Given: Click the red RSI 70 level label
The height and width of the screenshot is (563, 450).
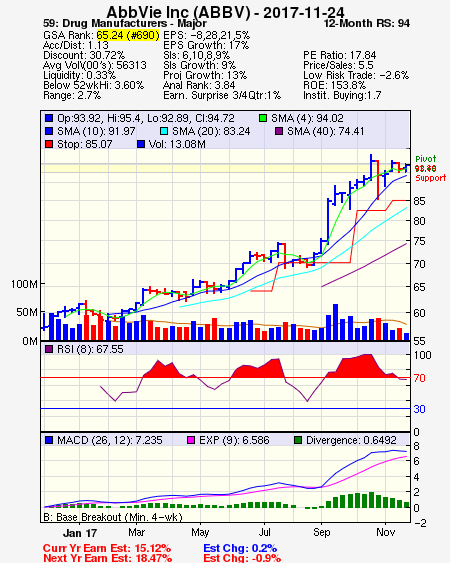Looking at the screenshot, I should click(x=419, y=378).
